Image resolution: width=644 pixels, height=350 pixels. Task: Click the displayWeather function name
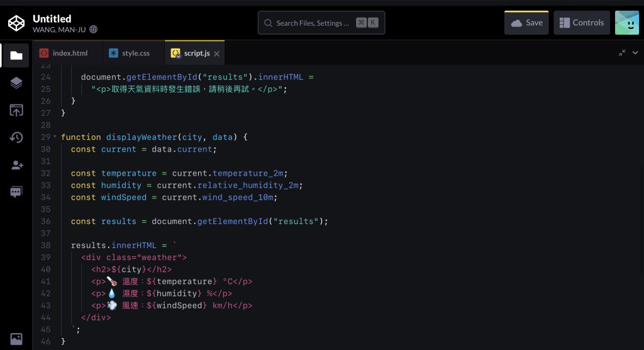(142, 137)
